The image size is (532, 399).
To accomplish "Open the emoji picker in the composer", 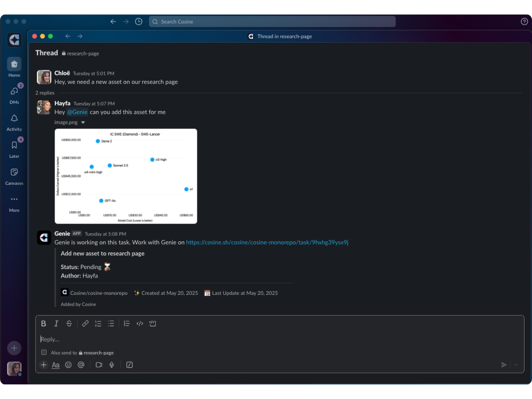I will click(68, 364).
